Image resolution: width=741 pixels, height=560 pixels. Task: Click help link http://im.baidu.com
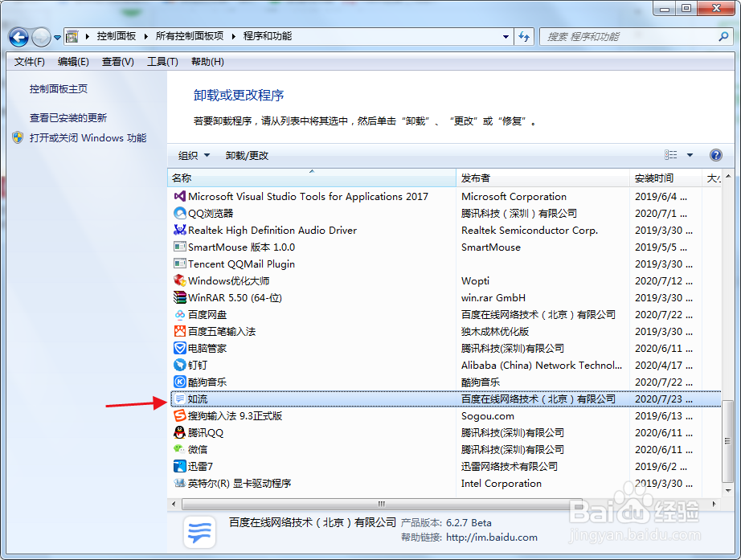coord(492,538)
